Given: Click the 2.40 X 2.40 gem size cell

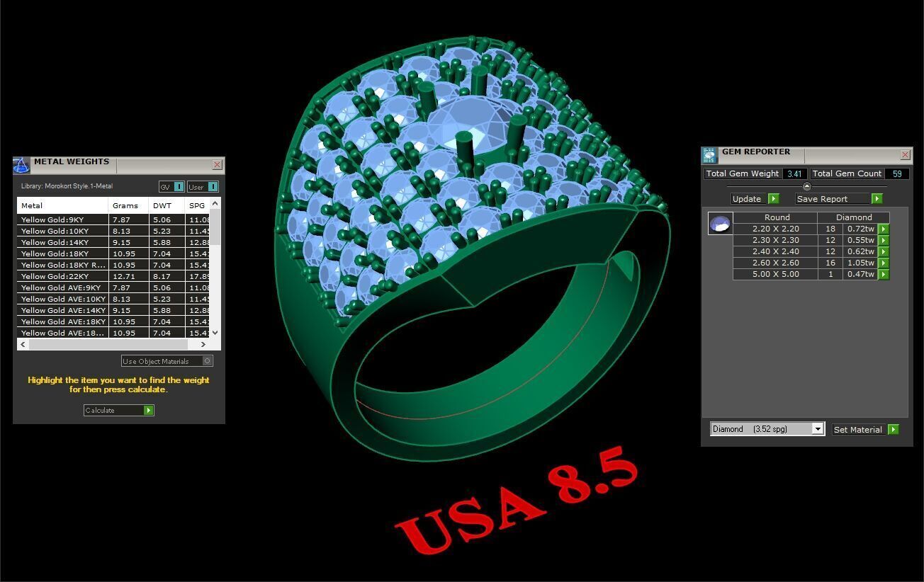Looking at the screenshot, I should 775,252.
